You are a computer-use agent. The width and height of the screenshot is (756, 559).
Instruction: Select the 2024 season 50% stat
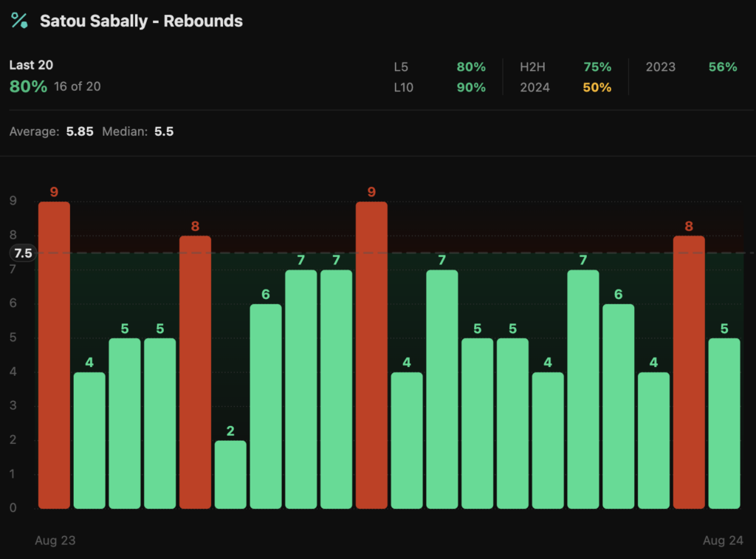click(x=597, y=88)
